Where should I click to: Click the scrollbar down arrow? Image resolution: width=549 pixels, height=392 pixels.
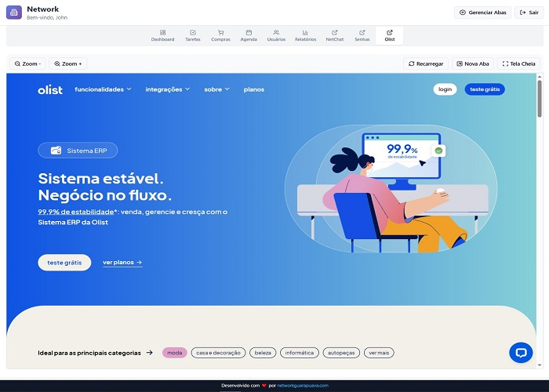[540, 365]
